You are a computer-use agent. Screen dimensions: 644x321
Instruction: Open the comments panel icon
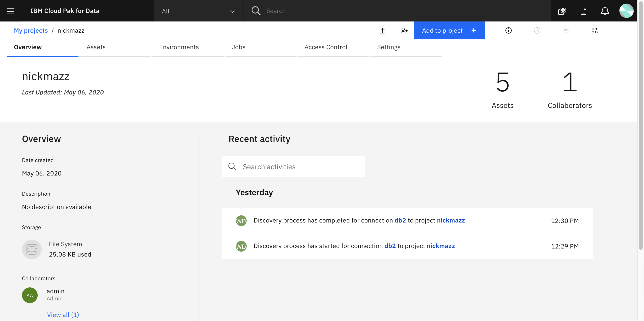(x=566, y=30)
